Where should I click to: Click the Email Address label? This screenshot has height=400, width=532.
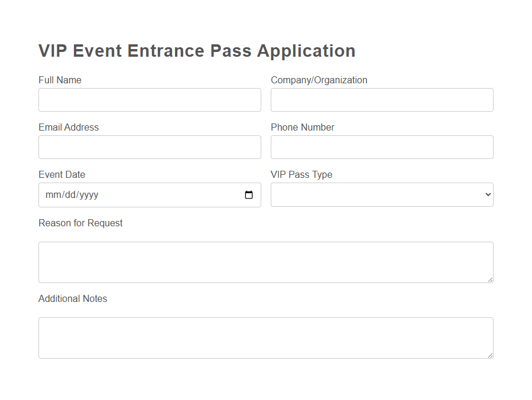(x=69, y=127)
